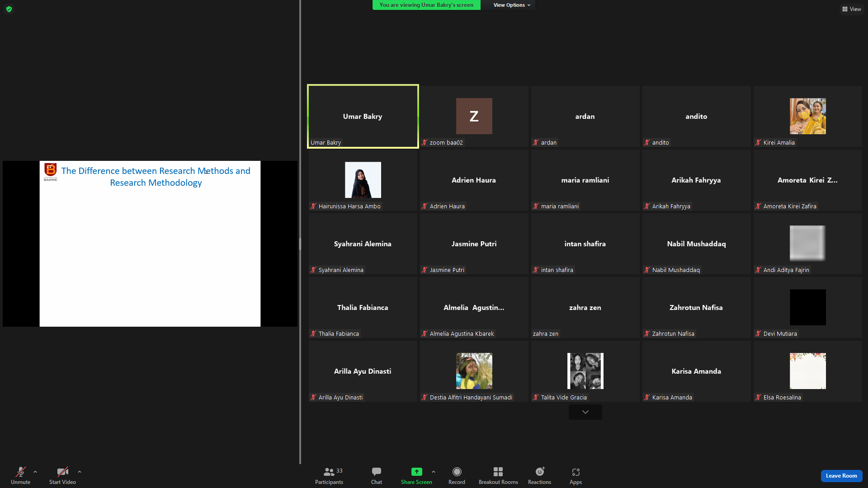This screenshot has height=488, width=868.
Task: Click the muted mic icon beside Devi Mutiara
Action: [x=758, y=334]
